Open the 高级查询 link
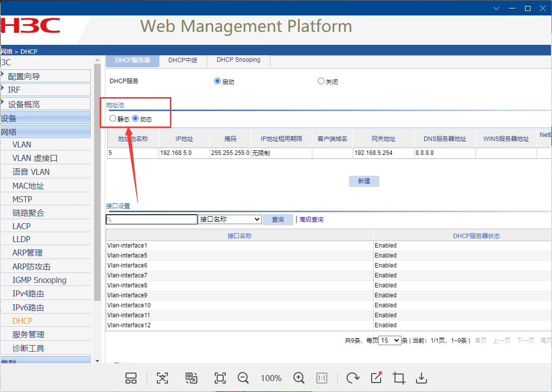This screenshot has height=392, width=552. click(x=311, y=220)
